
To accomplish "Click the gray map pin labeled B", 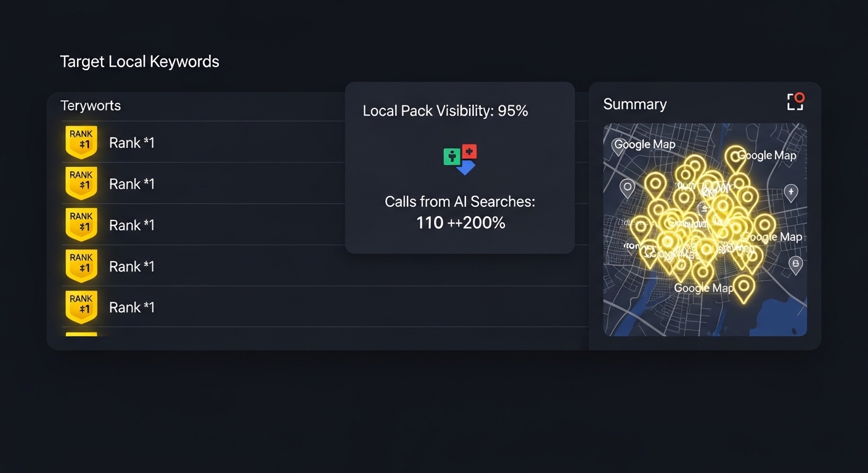I will 795,265.
